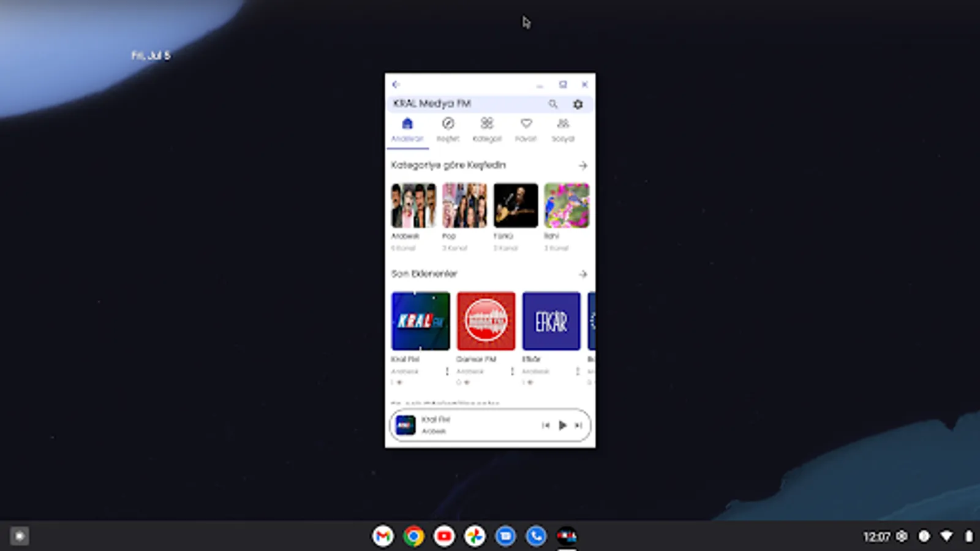Open all categories via Kategoriye göre Keşfedin arrow

(583, 165)
